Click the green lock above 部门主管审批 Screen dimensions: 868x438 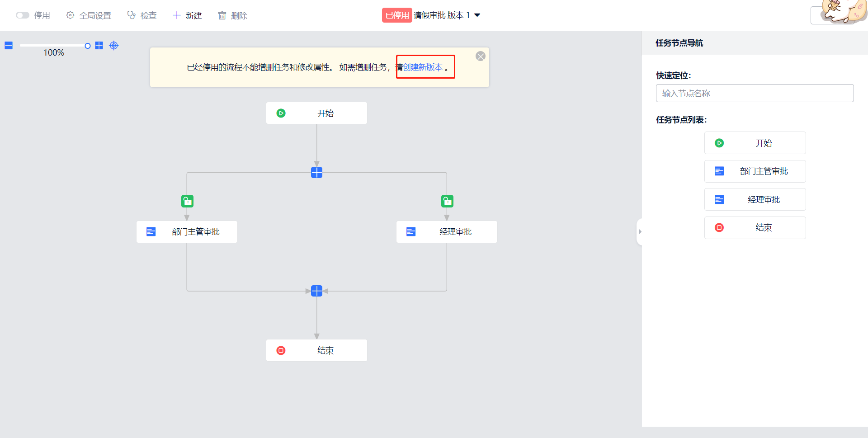click(187, 201)
